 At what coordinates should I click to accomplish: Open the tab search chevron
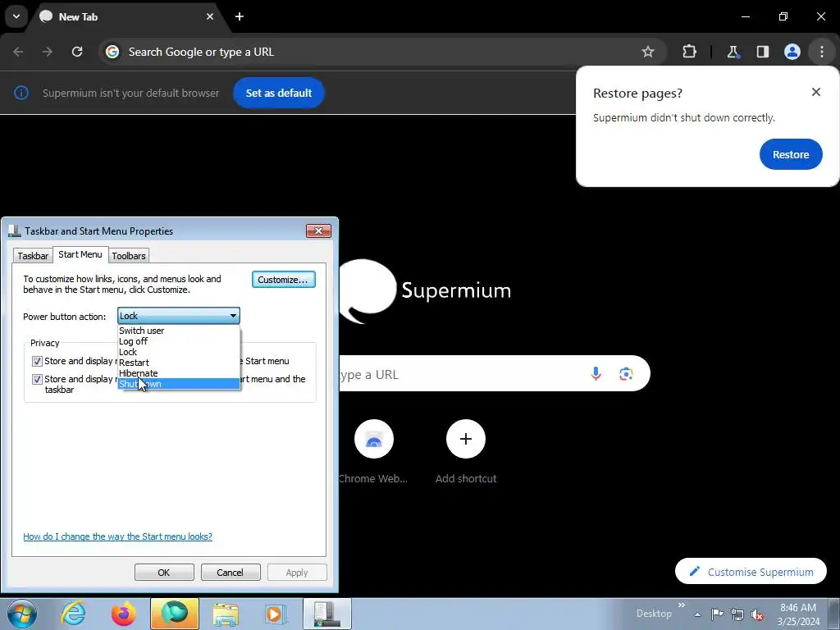click(x=16, y=16)
